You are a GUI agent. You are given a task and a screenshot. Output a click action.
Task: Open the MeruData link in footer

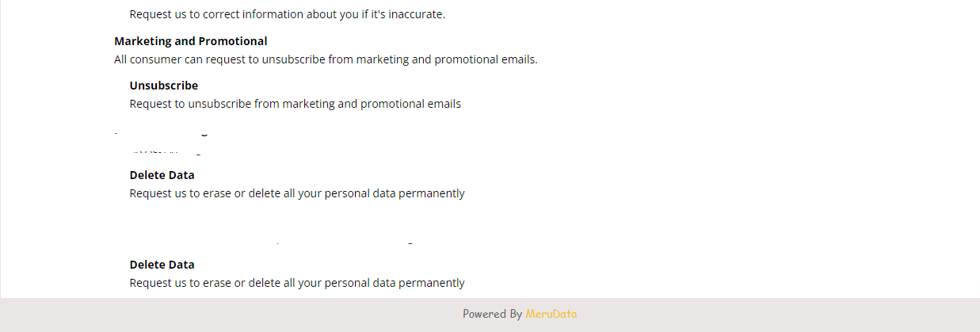[551, 314]
